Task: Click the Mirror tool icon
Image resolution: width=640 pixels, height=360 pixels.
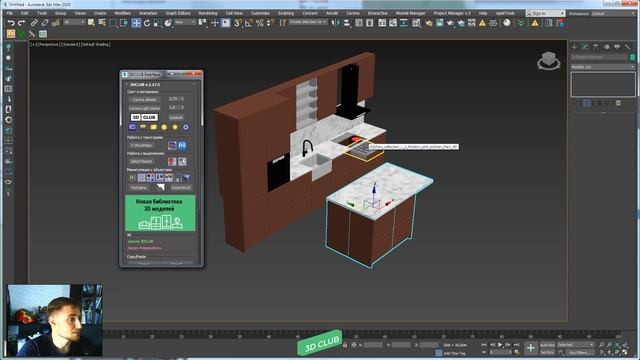Action: [336, 23]
